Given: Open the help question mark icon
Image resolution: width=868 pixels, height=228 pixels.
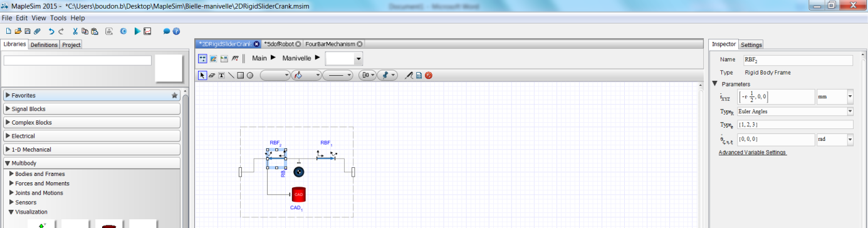Looking at the screenshot, I should tap(177, 31).
